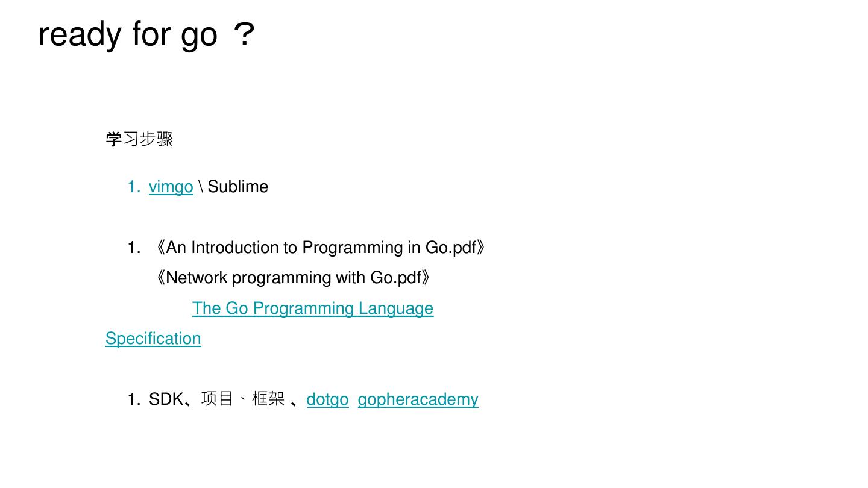Click the word "go" in the title

click(x=199, y=35)
